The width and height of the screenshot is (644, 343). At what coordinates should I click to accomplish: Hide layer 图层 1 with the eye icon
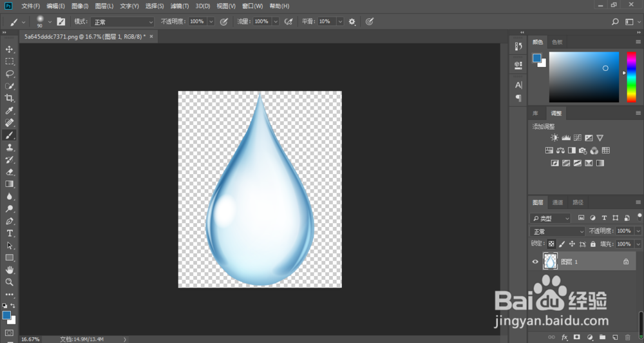click(535, 262)
